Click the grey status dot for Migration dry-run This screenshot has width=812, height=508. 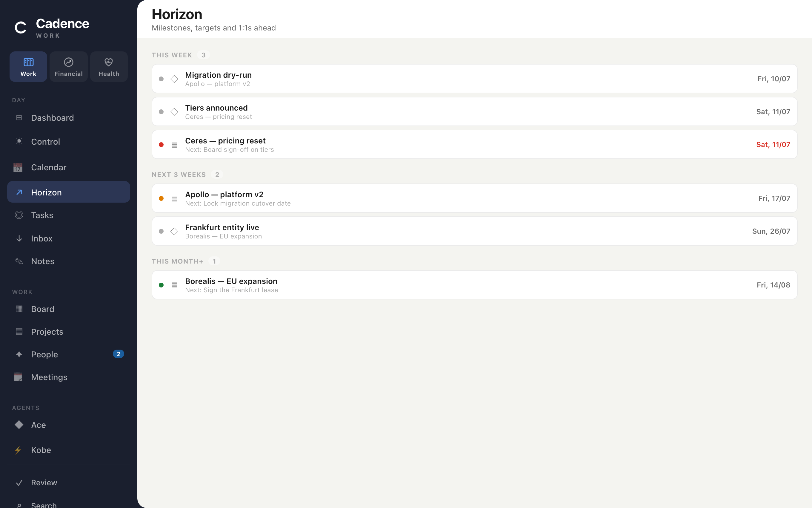click(x=161, y=79)
